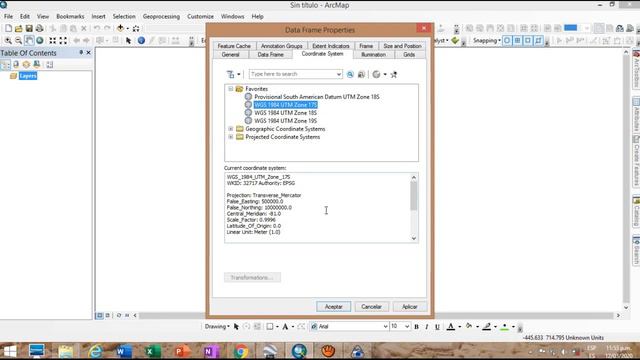Click the Fixed Zoom Out icon
The height and width of the screenshot is (360, 640).
[63, 40]
